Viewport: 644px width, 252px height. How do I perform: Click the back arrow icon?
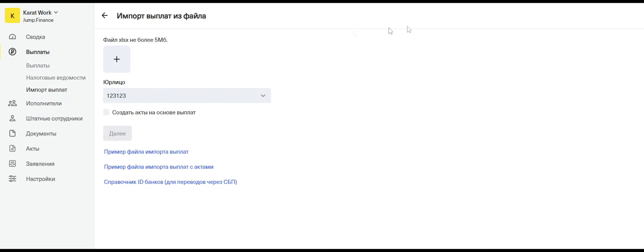(105, 16)
